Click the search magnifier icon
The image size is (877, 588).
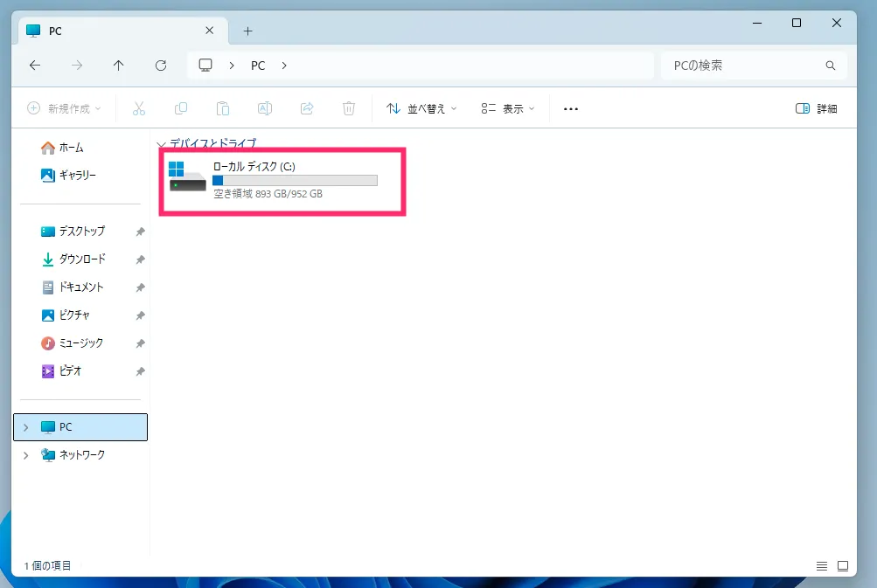[831, 66]
